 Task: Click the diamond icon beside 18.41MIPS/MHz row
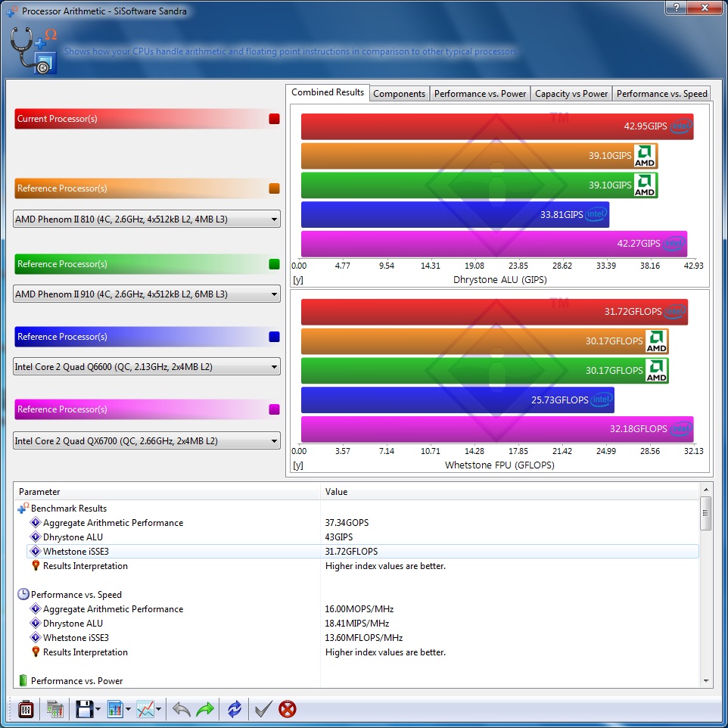36,623
